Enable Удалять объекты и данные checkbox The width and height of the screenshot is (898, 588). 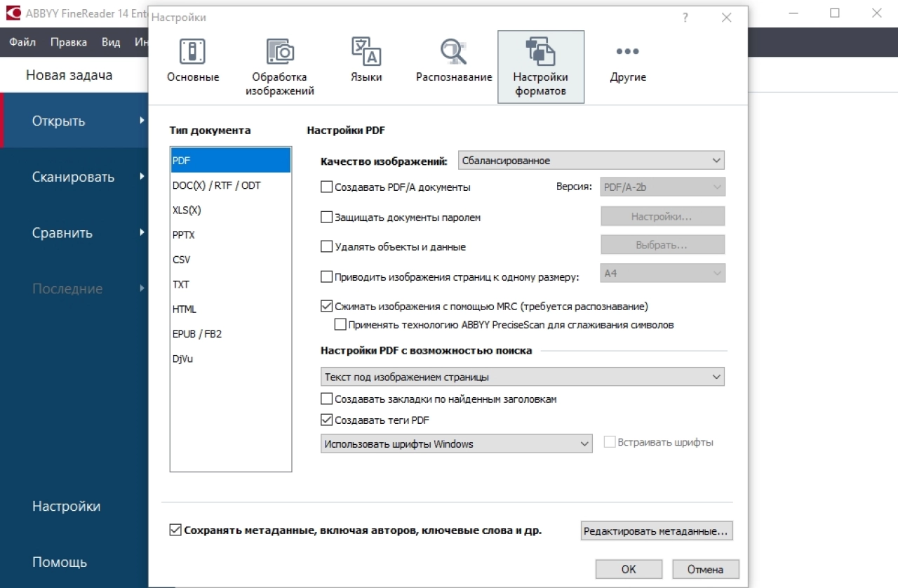[x=326, y=247]
